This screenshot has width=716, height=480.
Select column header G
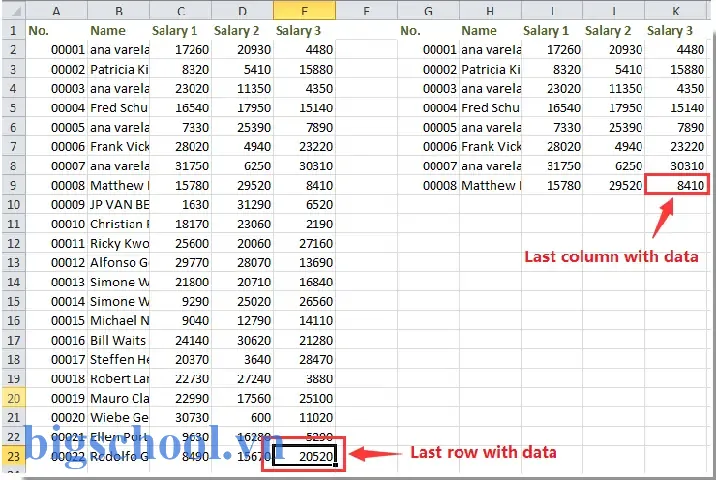click(x=428, y=10)
